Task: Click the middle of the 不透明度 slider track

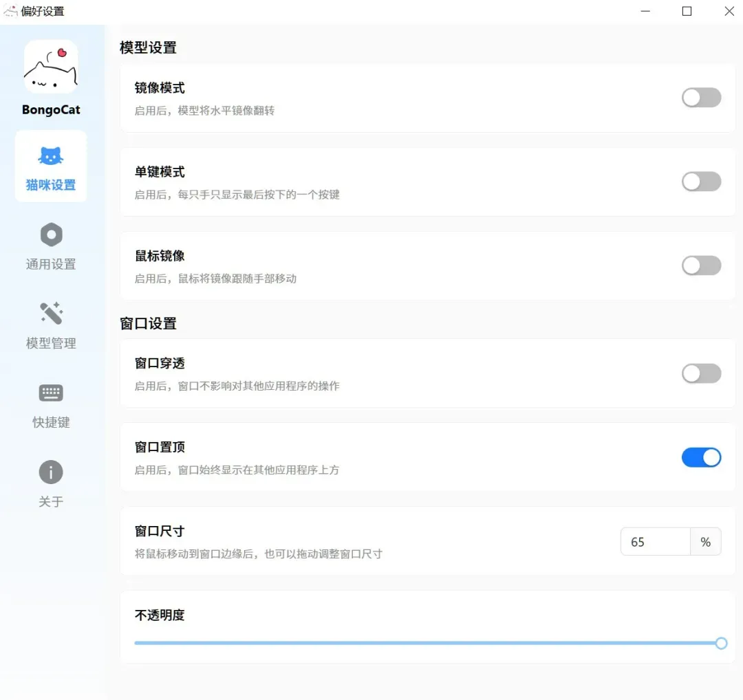Action: coord(428,643)
